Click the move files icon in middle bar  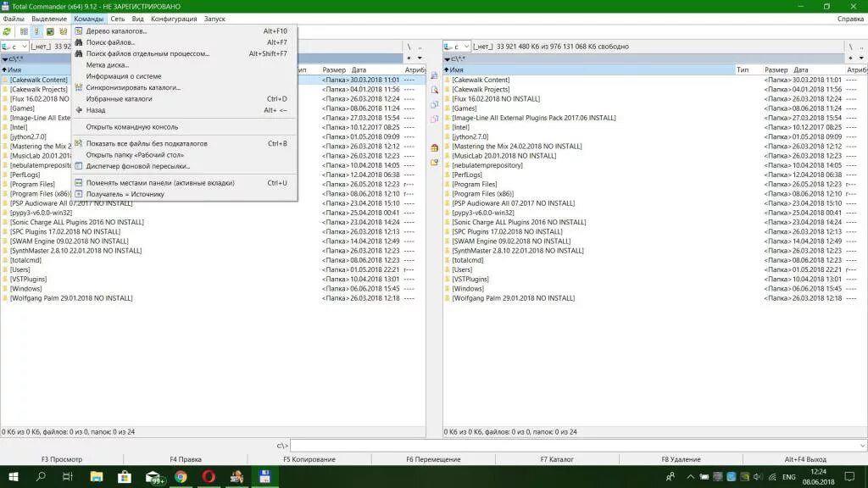click(x=434, y=119)
